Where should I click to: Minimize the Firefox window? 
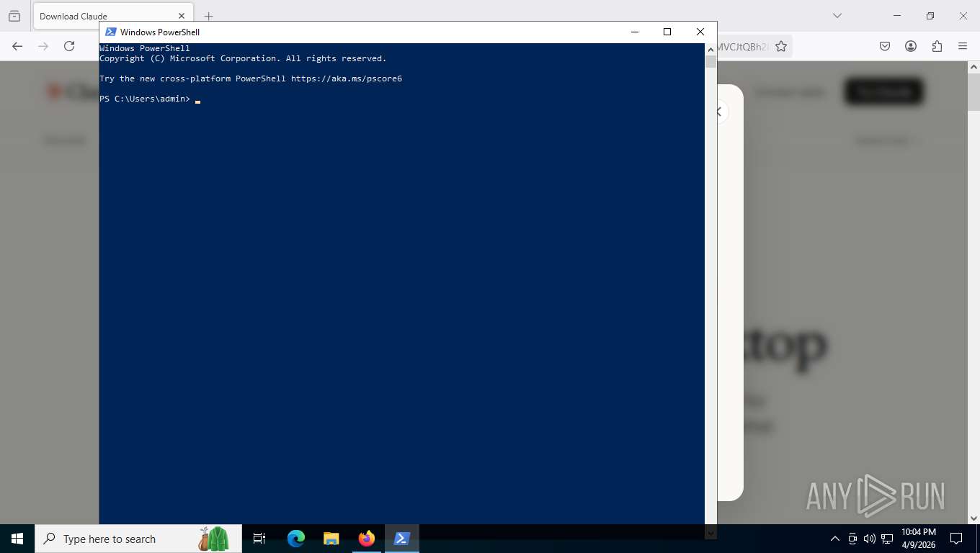coord(897,16)
